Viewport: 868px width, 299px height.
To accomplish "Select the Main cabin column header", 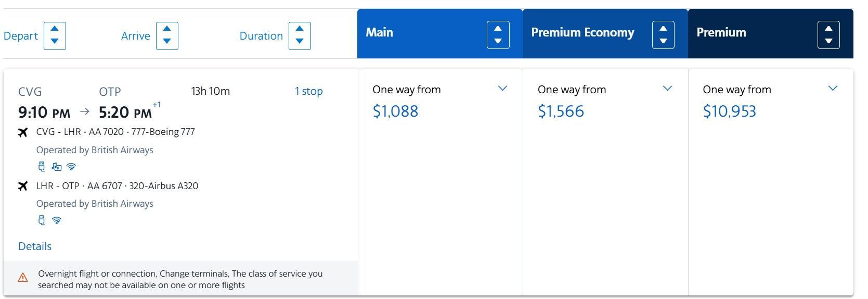I will [x=380, y=33].
